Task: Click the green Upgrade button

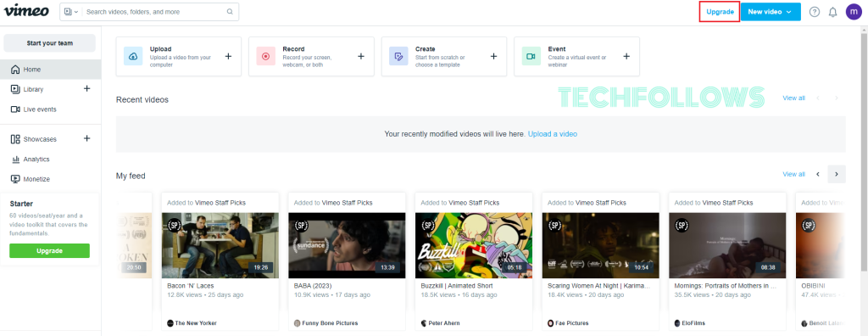Action: 49,250
